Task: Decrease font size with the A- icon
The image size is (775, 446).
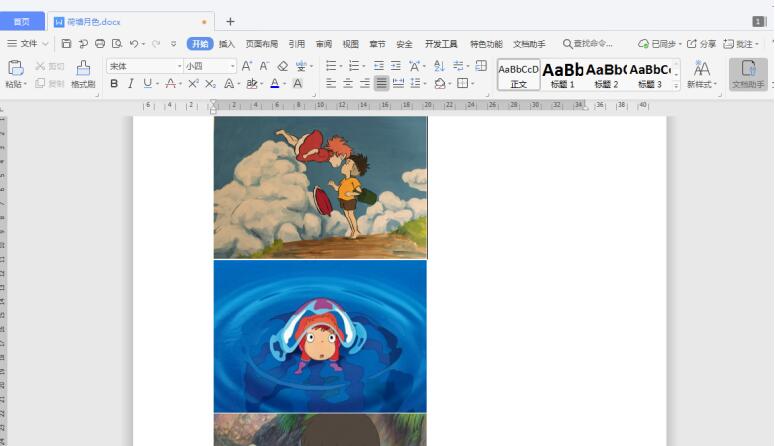Action: point(264,66)
